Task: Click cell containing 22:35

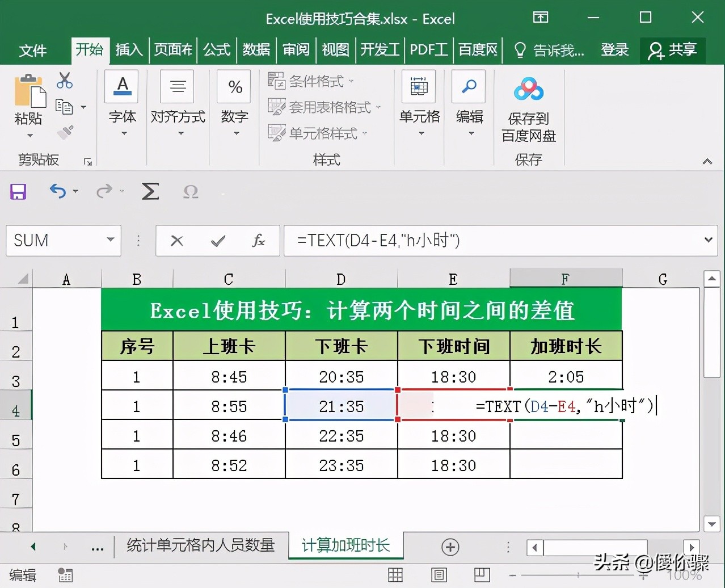Action: pyautogui.click(x=341, y=435)
